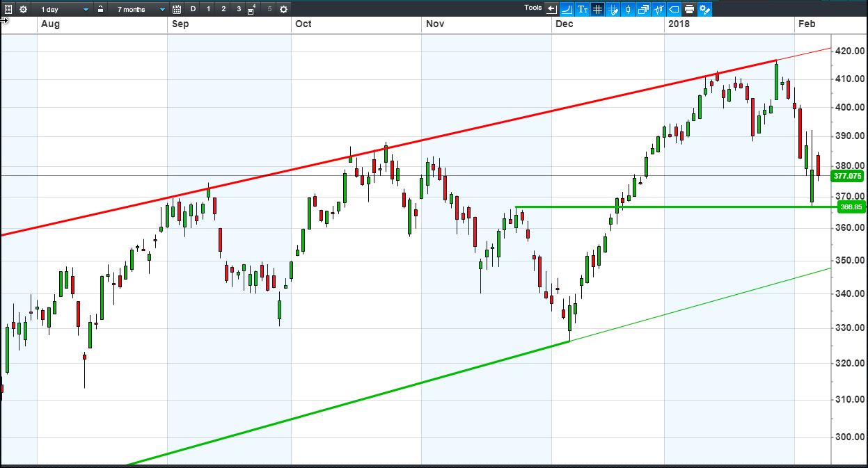Load saved chart layout 2

click(223, 9)
